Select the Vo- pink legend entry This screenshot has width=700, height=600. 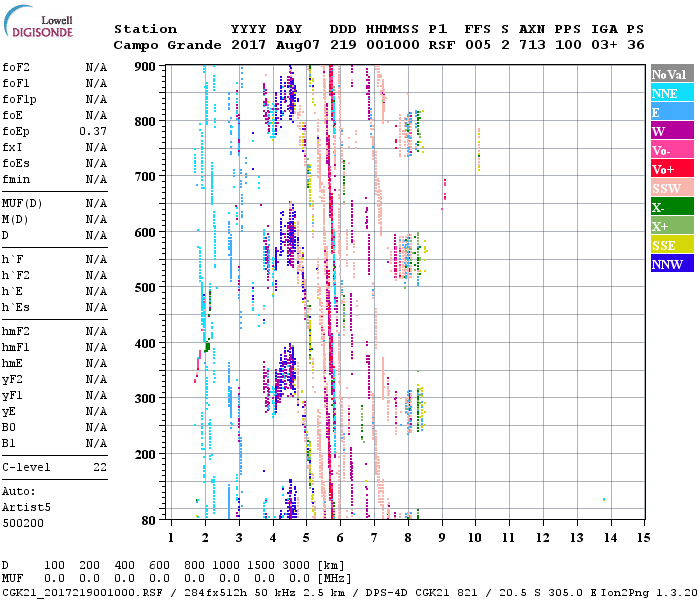[x=671, y=150]
